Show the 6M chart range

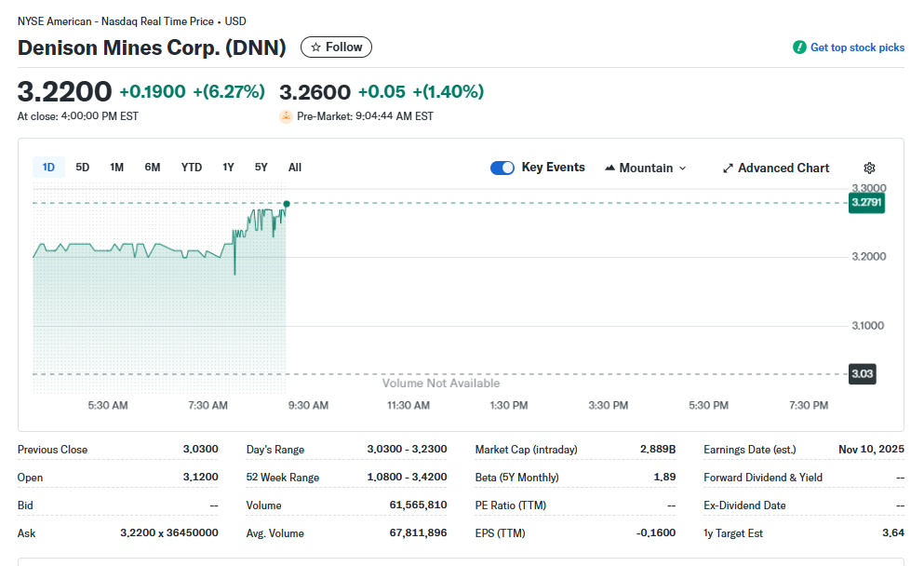[153, 168]
